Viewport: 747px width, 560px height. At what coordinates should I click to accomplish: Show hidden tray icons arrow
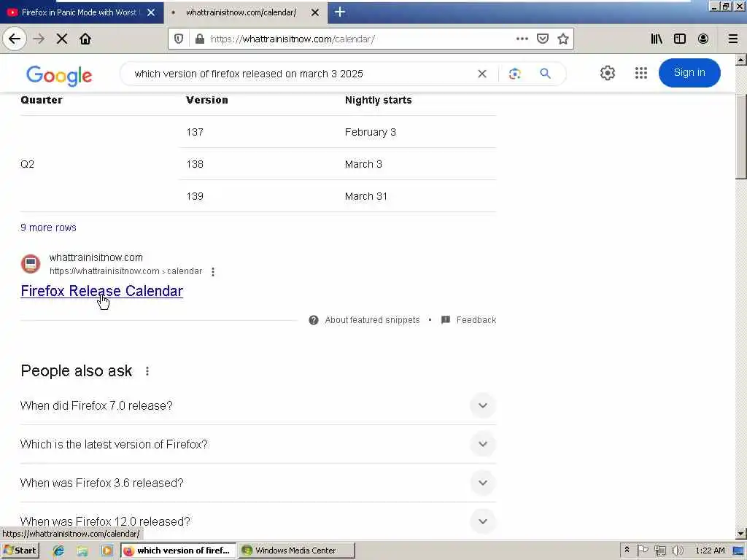(627, 550)
